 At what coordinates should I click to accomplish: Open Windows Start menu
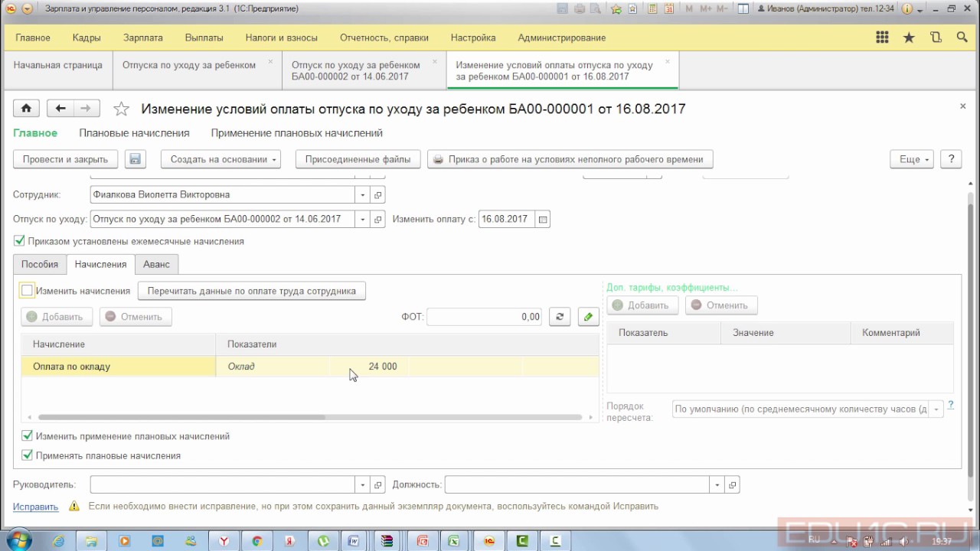point(18,540)
